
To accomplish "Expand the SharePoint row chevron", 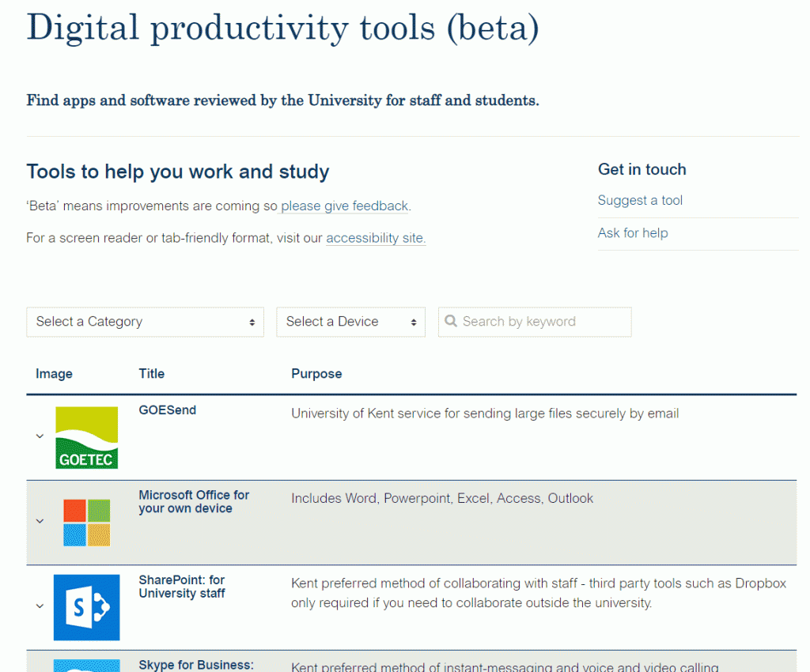I will pyautogui.click(x=40, y=606).
